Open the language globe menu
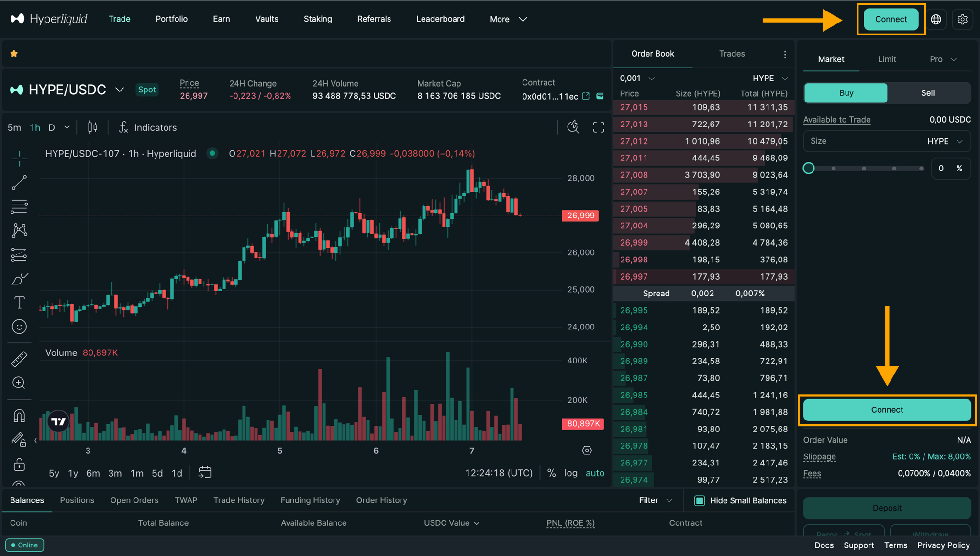 click(936, 19)
